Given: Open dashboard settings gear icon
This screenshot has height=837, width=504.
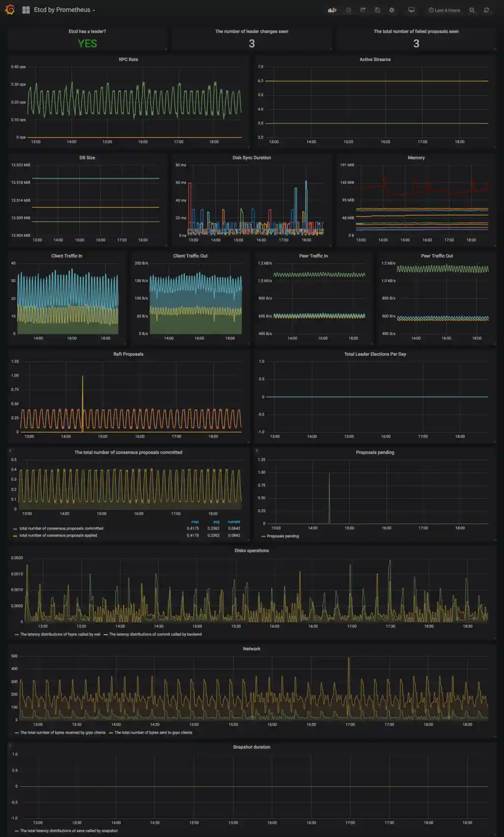Looking at the screenshot, I should [392, 10].
